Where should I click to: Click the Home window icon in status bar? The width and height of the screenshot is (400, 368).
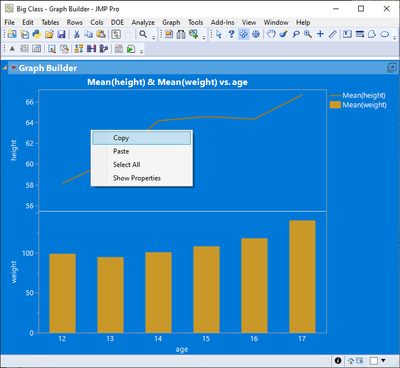click(351, 361)
